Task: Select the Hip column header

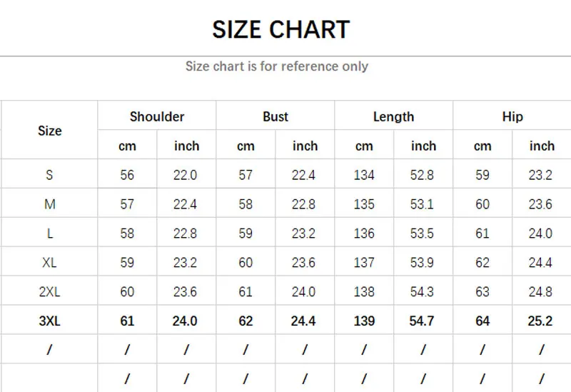Action: click(x=512, y=116)
